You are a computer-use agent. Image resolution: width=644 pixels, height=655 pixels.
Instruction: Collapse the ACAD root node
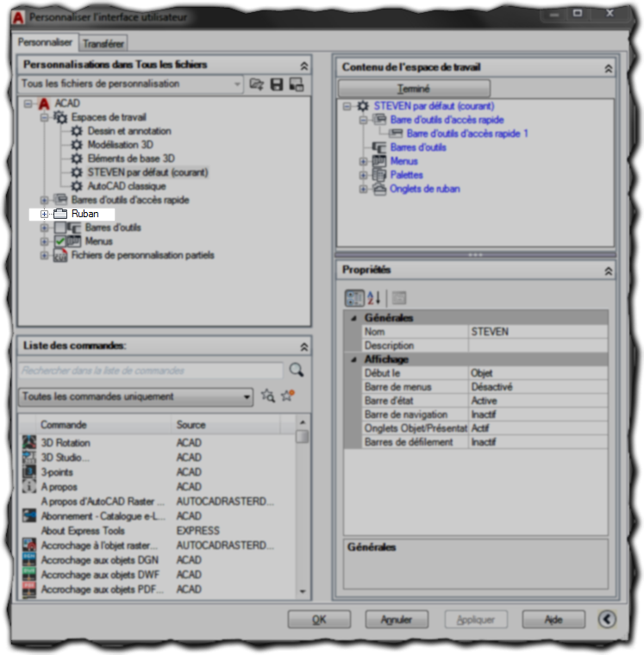[x=28, y=103]
